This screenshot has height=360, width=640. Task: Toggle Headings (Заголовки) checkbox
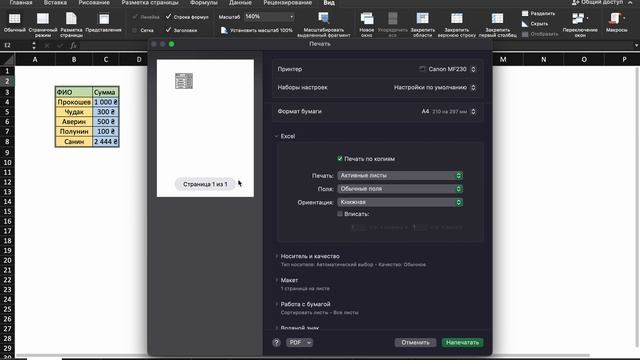(169, 30)
